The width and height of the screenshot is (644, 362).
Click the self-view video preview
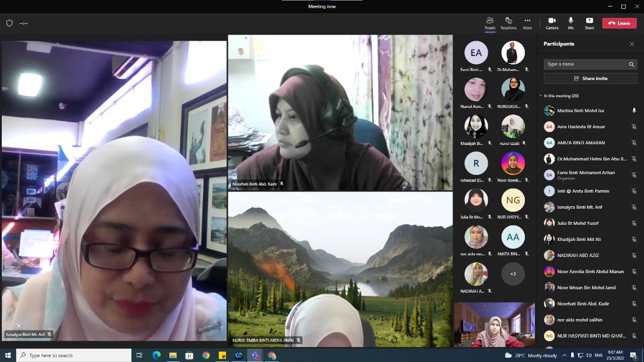(494, 325)
